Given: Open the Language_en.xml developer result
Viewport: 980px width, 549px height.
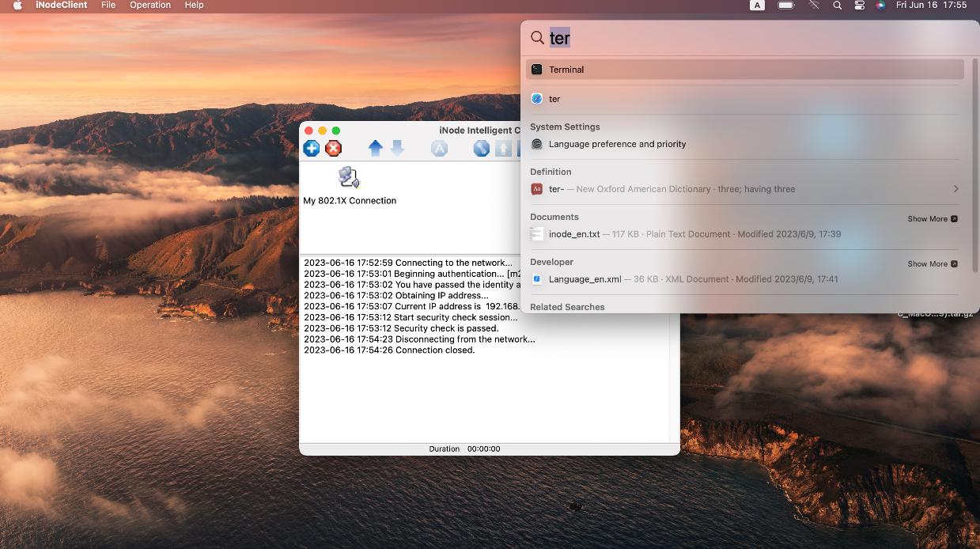Looking at the screenshot, I should 745,279.
